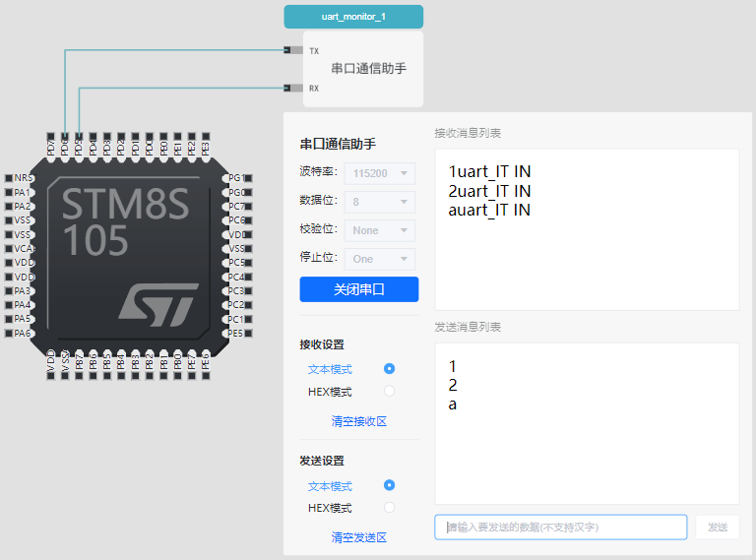Click sent message "2" in 发送消息列表
This screenshot has height=560, width=756.
point(452,385)
